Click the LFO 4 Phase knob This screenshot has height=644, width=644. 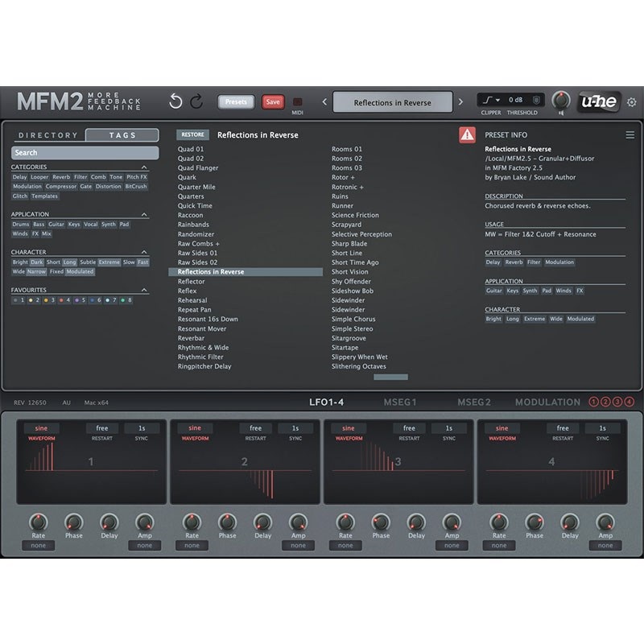(535, 522)
